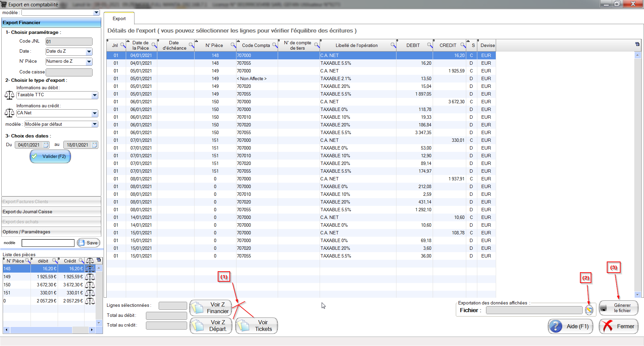Click search icon in Libellé de l'opération column
644x346 pixels.
point(393,45)
